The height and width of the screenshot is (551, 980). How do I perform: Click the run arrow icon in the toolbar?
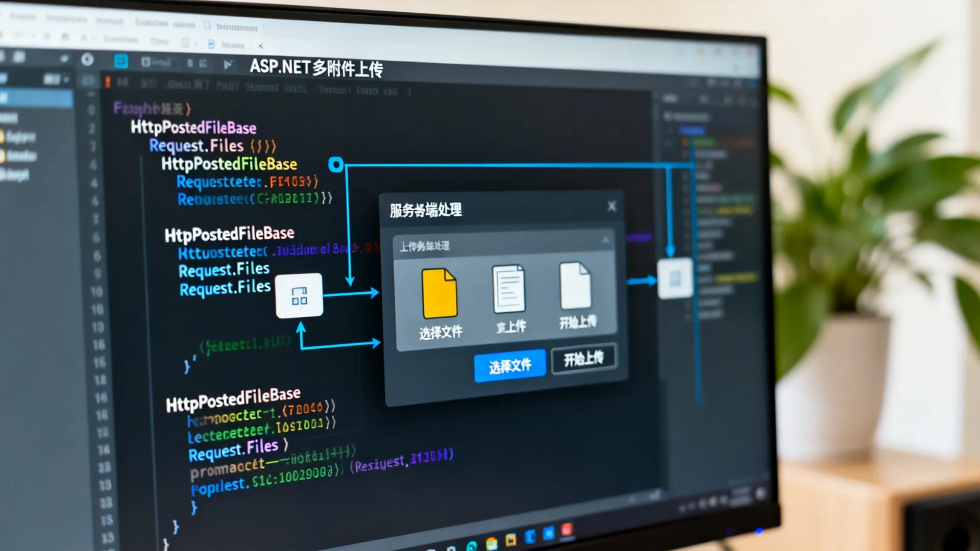pos(228,64)
